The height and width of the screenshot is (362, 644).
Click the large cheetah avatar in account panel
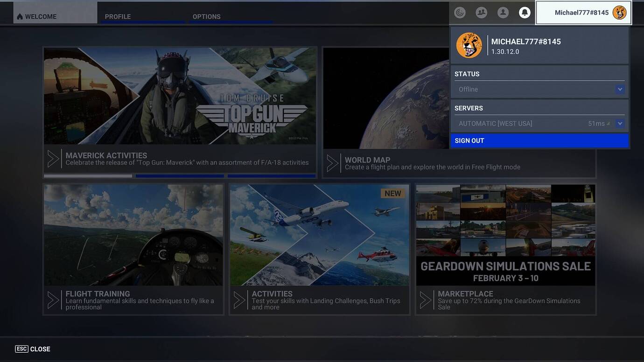(469, 45)
